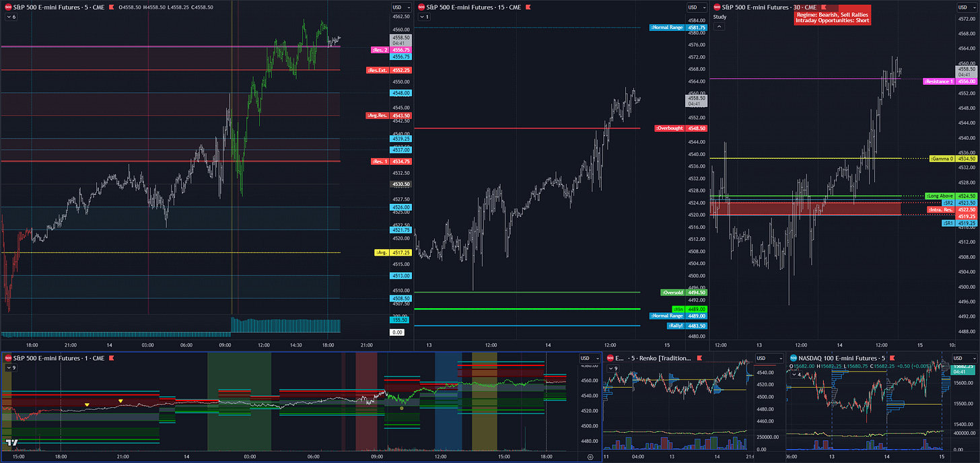Click the red flag on the Renko chart title
The image size is (980, 463).
point(701,358)
